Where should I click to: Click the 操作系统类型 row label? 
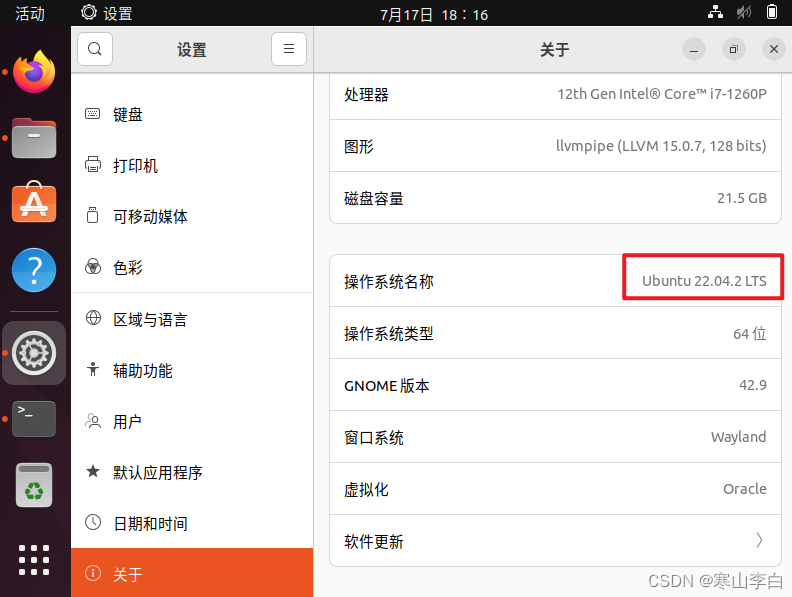(x=388, y=333)
